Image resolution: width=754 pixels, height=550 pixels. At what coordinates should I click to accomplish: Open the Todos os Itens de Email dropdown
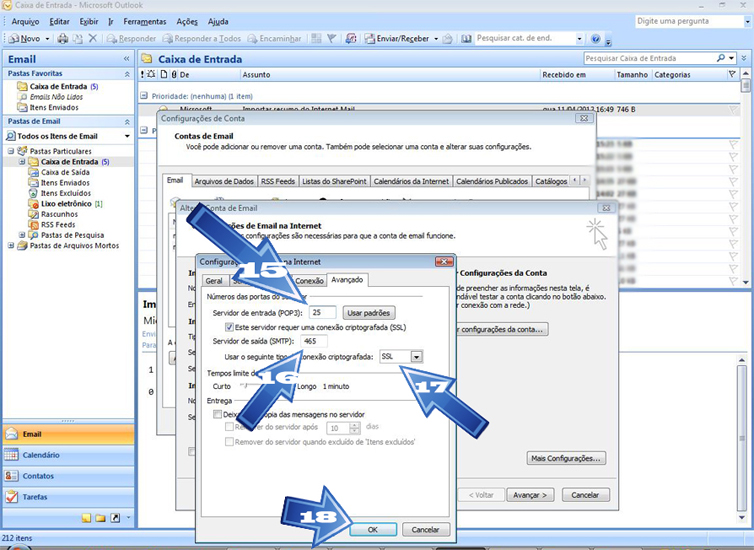[127, 136]
